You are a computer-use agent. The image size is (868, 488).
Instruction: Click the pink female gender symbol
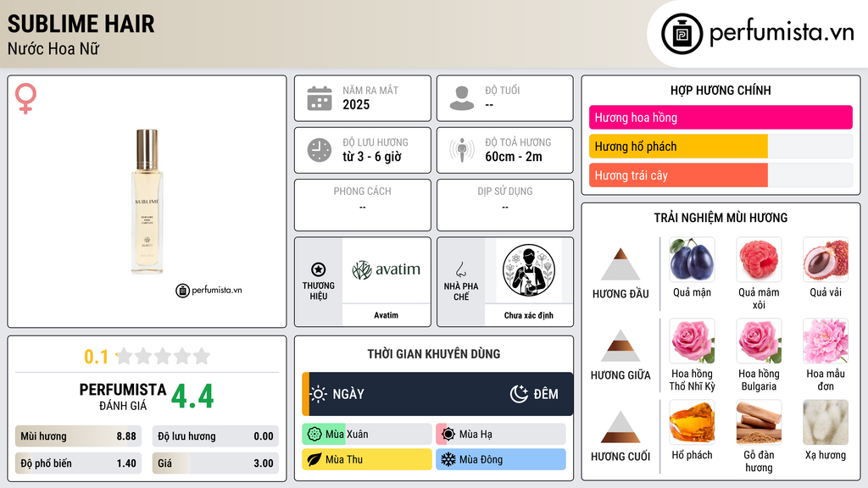point(25,98)
